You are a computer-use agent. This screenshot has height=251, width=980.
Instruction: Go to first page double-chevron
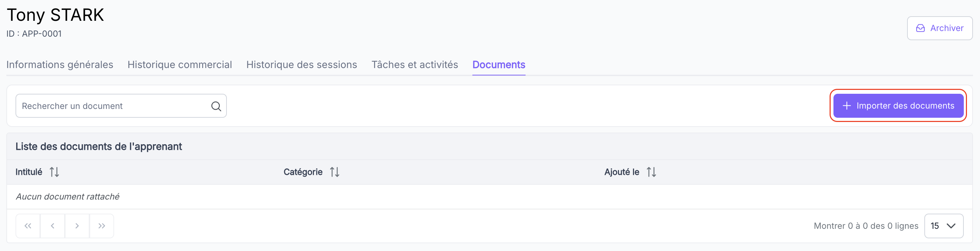28,226
